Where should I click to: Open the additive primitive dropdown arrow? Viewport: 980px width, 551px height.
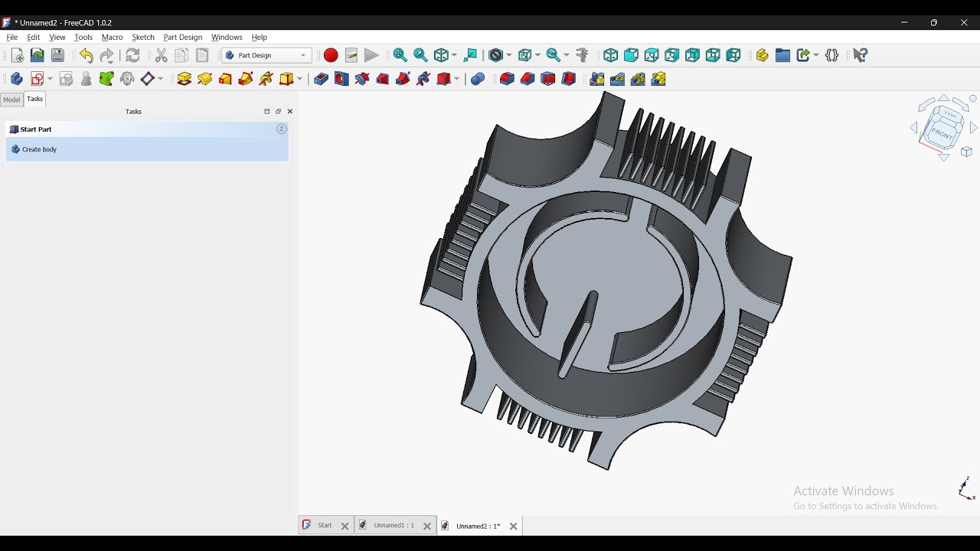(300, 79)
